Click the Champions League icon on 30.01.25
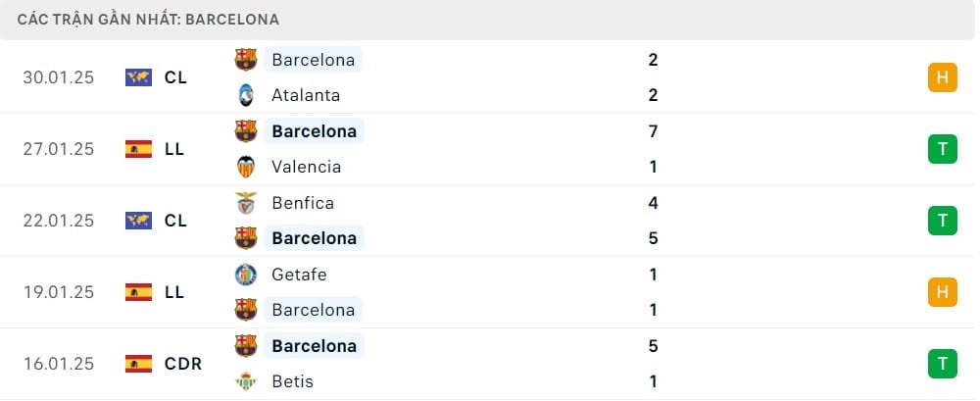The height and width of the screenshot is (401, 980). [138, 77]
